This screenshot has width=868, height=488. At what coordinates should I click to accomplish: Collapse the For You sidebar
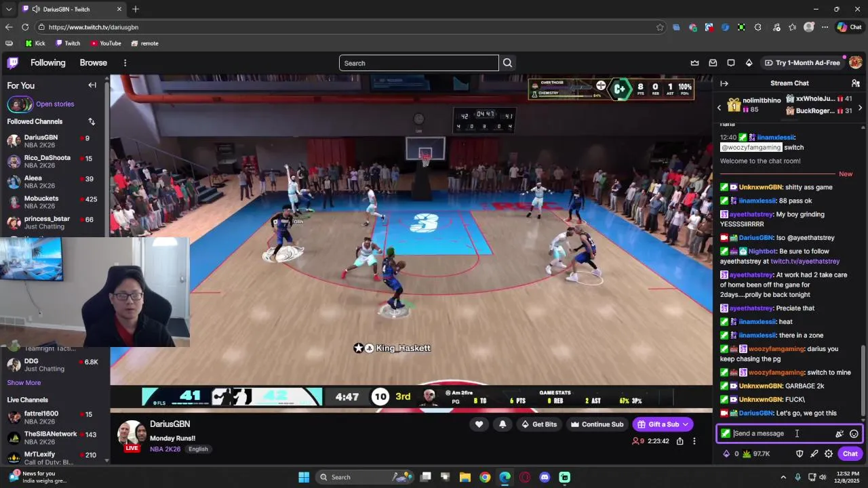pyautogui.click(x=92, y=85)
